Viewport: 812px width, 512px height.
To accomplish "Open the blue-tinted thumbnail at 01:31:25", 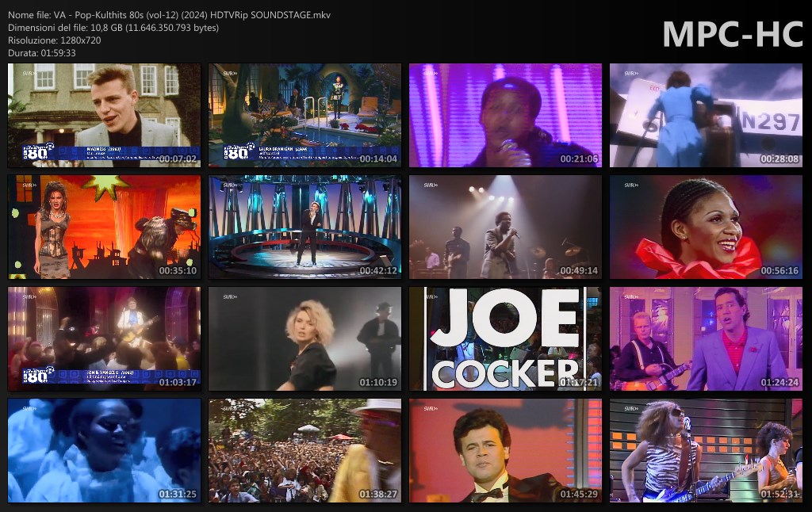I will tap(104, 450).
